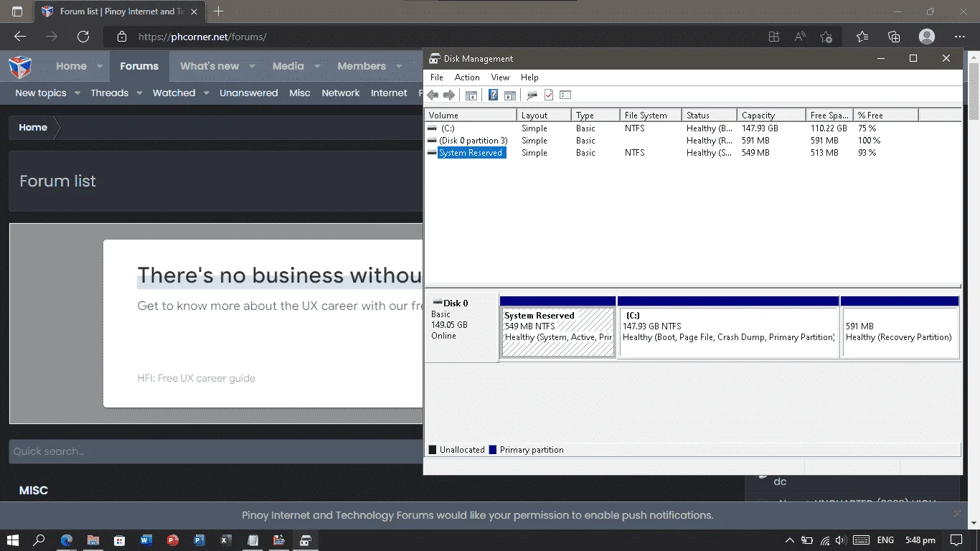Click the Forward arrow in Disk Management toolbar
This screenshot has width=980, height=551.
tap(449, 95)
